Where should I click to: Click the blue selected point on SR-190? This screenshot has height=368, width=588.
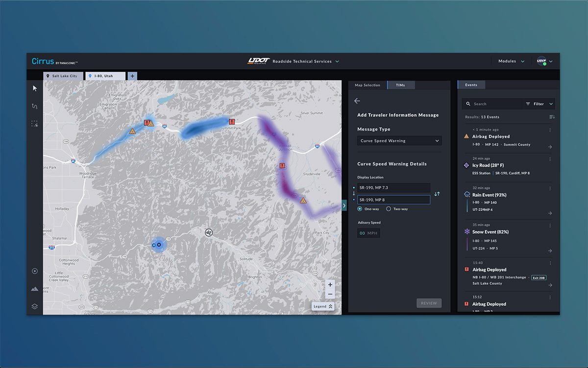[159, 244]
